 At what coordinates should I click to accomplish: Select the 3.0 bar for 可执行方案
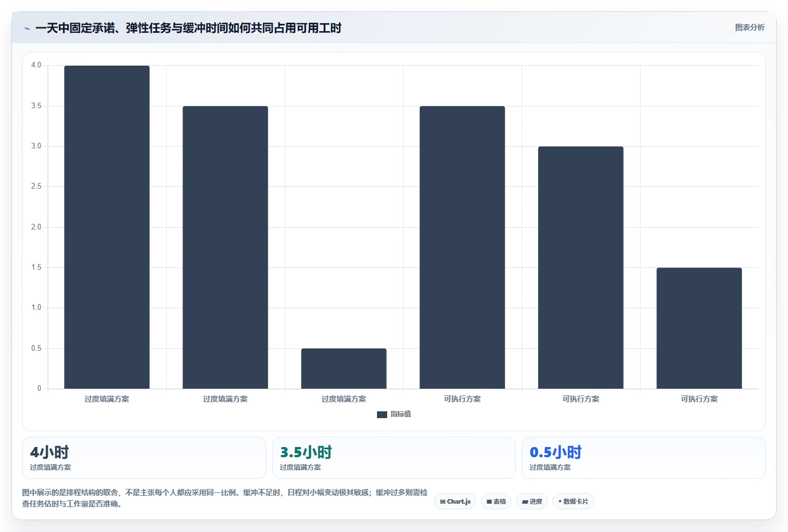pyautogui.click(x=581, y=267)
